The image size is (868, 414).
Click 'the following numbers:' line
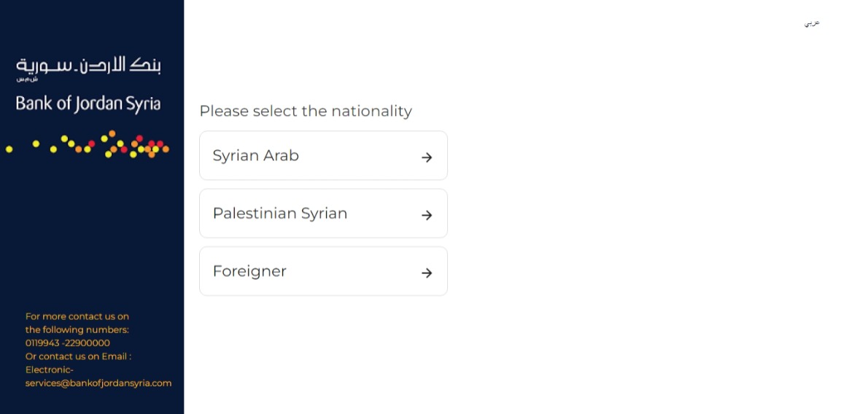click(x=77, y=330)
